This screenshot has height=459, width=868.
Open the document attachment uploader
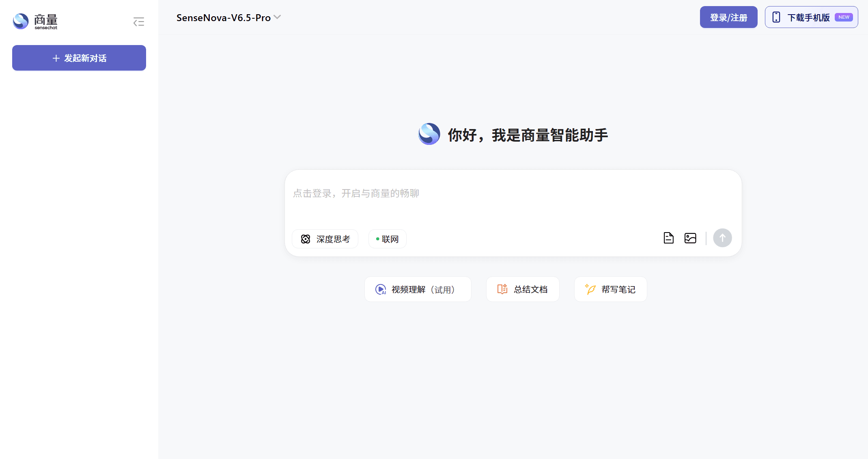[x=668, y=238]
